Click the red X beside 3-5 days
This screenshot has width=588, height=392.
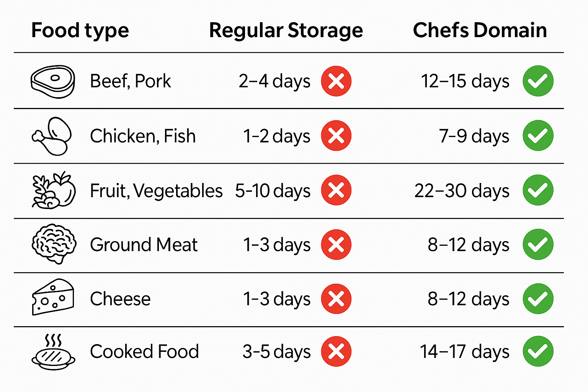(336, 351)
